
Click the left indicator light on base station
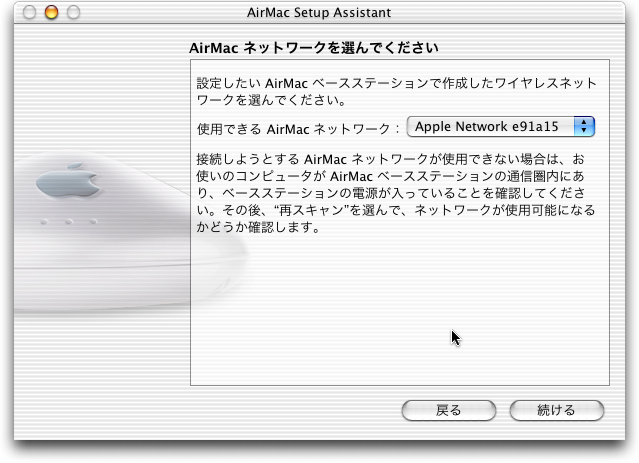(x=44, y=222)
